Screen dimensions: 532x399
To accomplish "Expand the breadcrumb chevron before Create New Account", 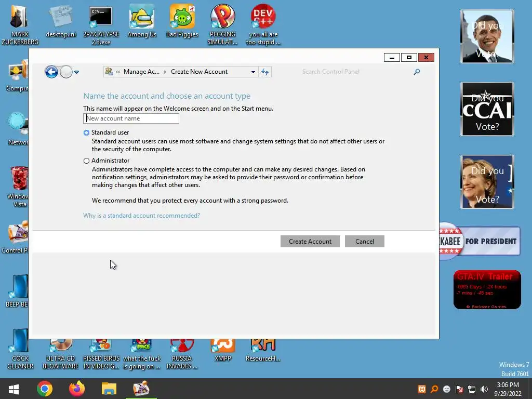I will pyautogui.click(x=165, y=72).
